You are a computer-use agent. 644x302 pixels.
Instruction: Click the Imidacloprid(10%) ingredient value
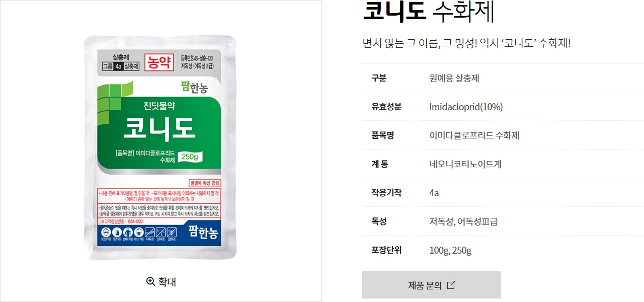(x=466, y=107)
